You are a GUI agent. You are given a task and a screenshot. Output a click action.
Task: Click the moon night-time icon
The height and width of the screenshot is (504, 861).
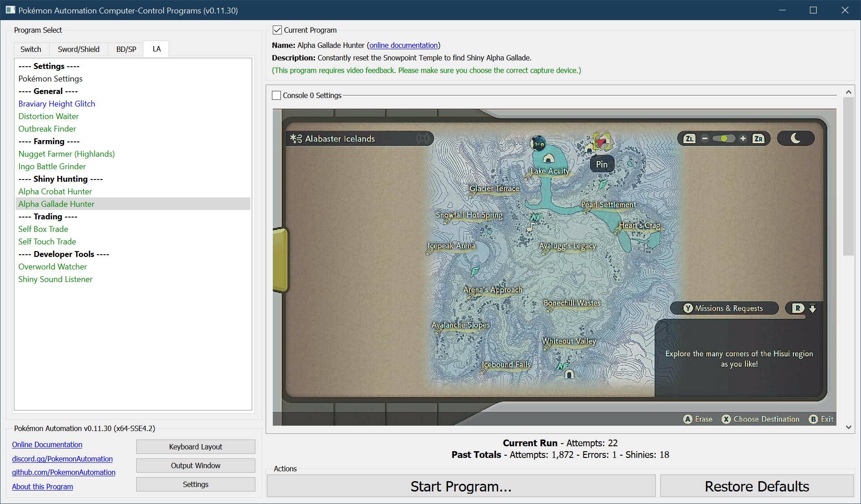[796, 138]
